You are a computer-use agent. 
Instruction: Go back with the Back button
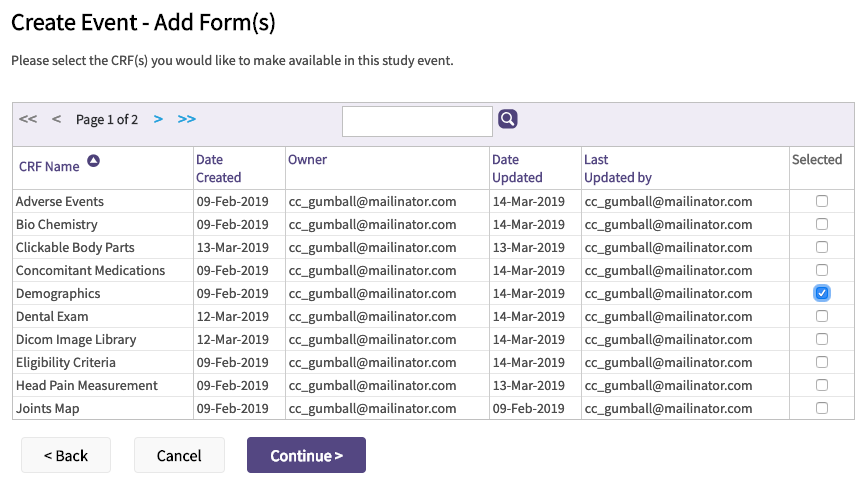[x=66, y=455]
